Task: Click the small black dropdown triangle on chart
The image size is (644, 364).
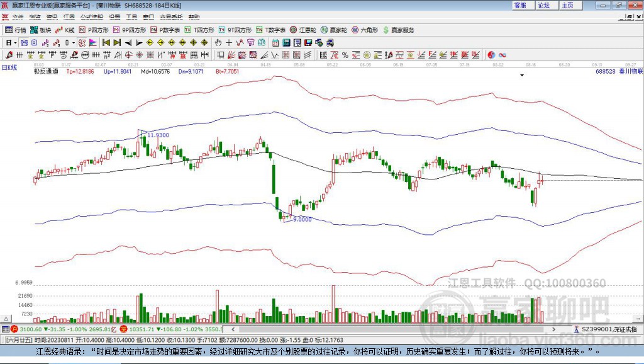Action: [x=522, y=76]
